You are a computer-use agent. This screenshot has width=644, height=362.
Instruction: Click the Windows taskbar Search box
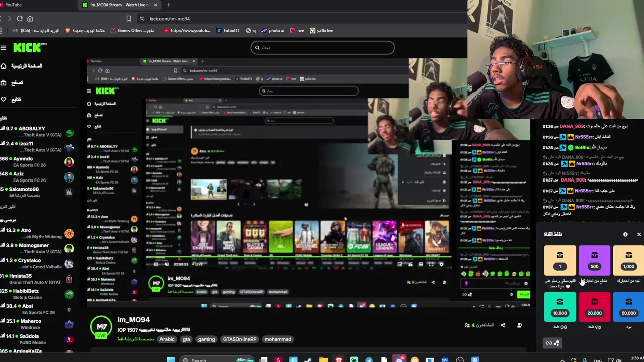click(217, 359)
